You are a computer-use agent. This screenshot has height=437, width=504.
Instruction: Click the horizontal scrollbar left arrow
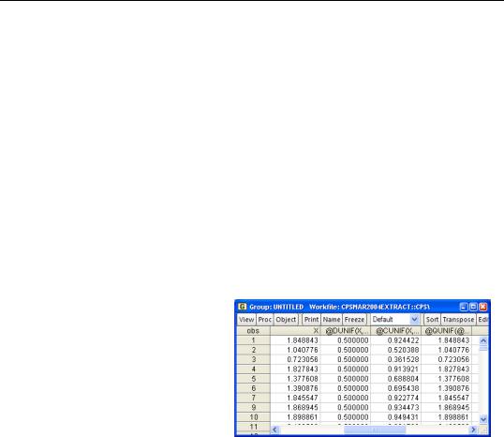274,429
